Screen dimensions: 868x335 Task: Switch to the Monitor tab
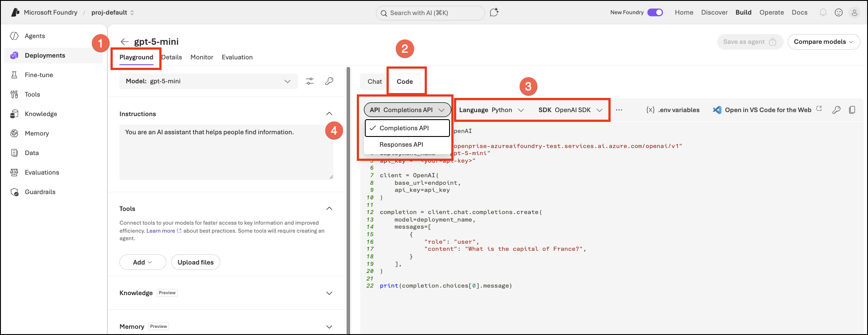coord(202,57)
